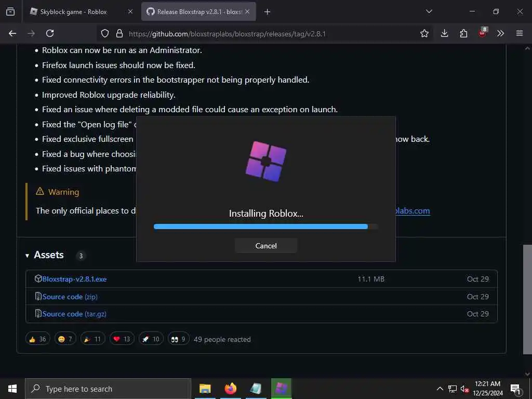Download Source code (zip)
Screen dimensions: 532x399
[70, 297]
